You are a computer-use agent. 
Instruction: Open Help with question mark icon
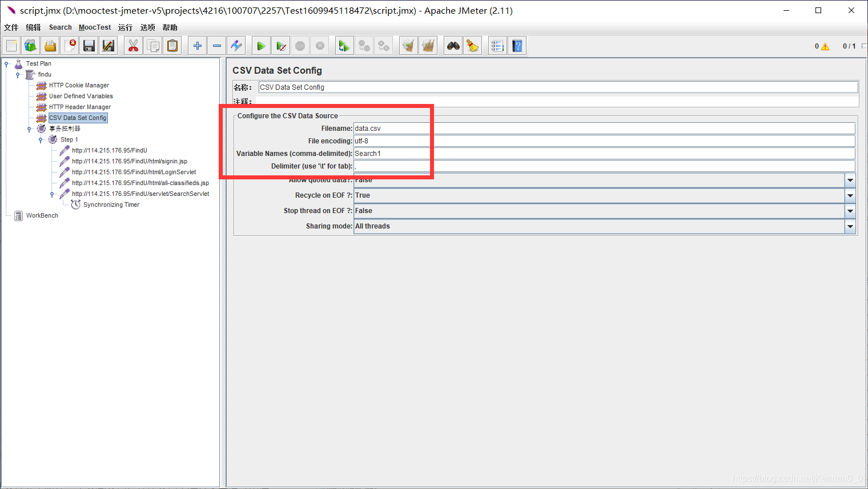[517, 46]
